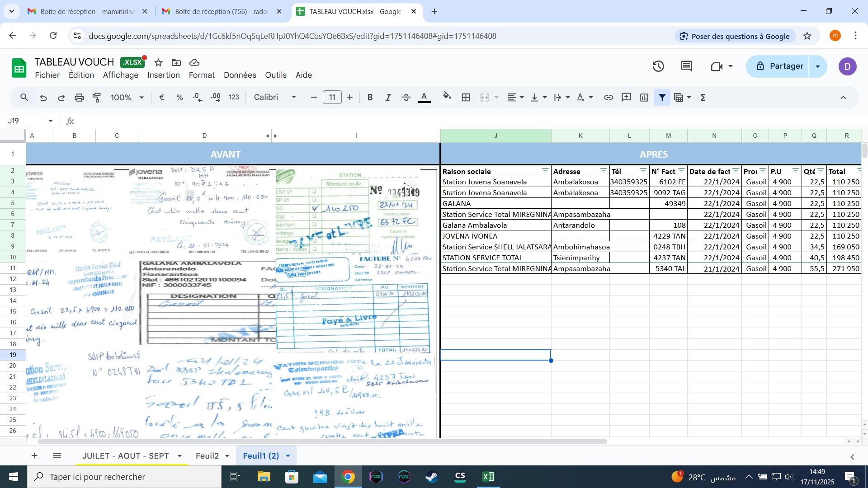Click the functions sigma icon
Screen dimensions: 868x488
(703, 98)
